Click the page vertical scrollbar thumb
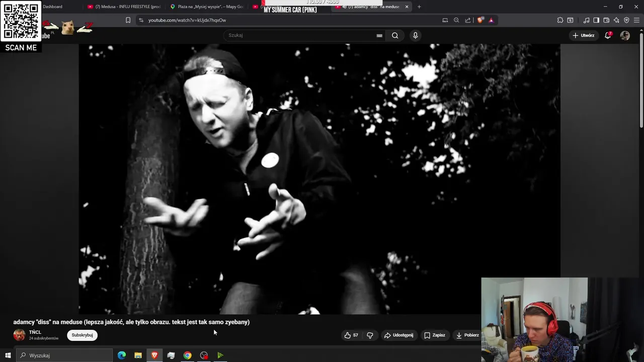 tap(641, 80)
